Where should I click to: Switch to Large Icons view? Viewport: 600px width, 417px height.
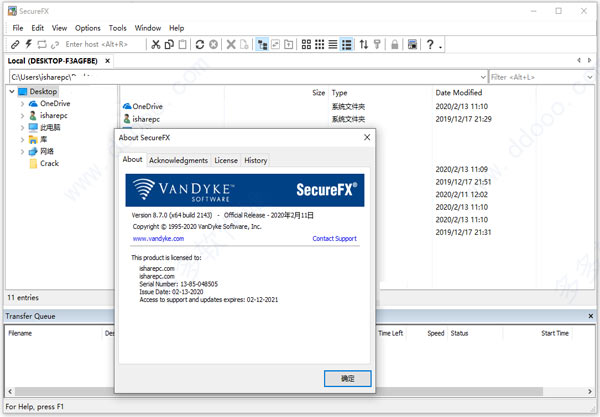[x=306, y=44]
